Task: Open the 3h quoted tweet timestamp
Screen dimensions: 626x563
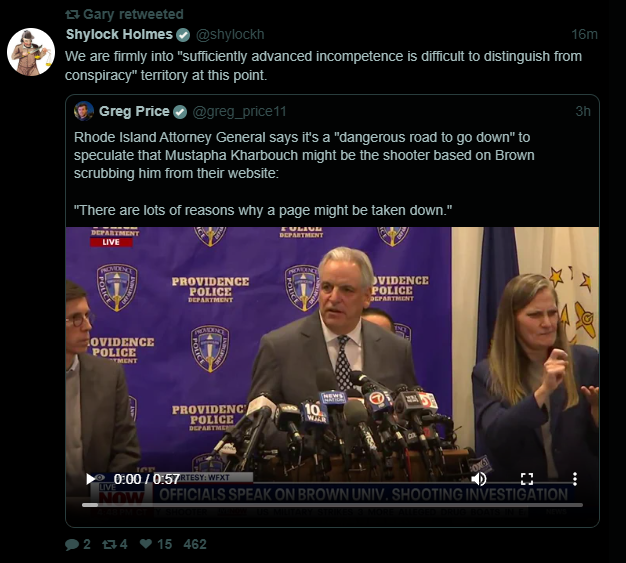Action: pyautogui.click(x=582, y=111)
